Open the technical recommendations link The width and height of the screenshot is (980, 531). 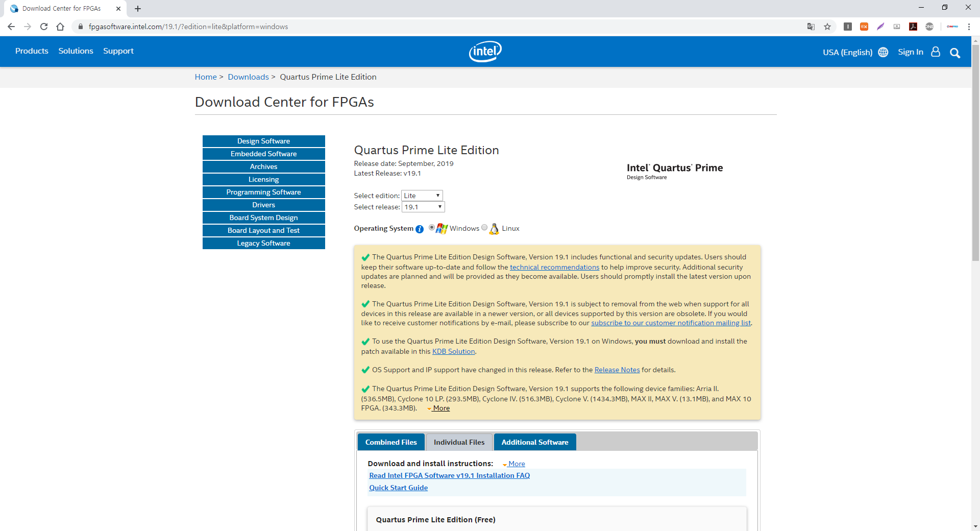[x=554, y=267]
